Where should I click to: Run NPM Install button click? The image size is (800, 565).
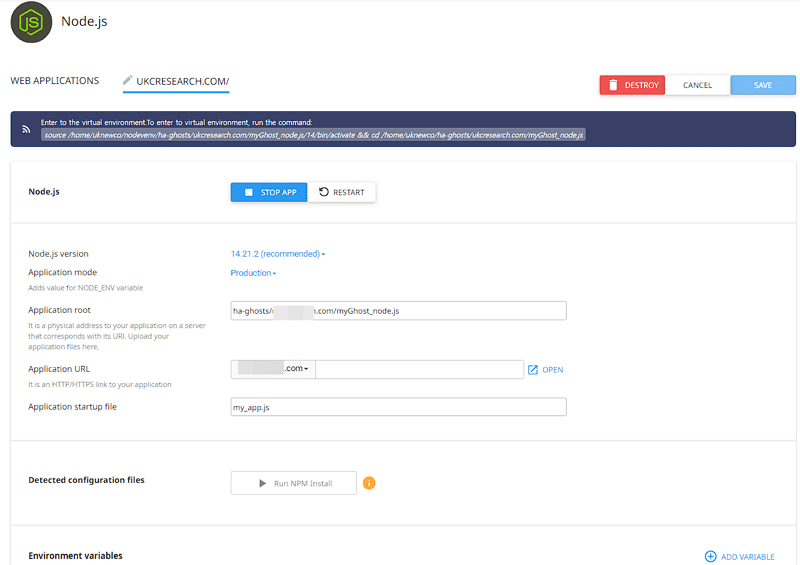click(x=293, y=483)
